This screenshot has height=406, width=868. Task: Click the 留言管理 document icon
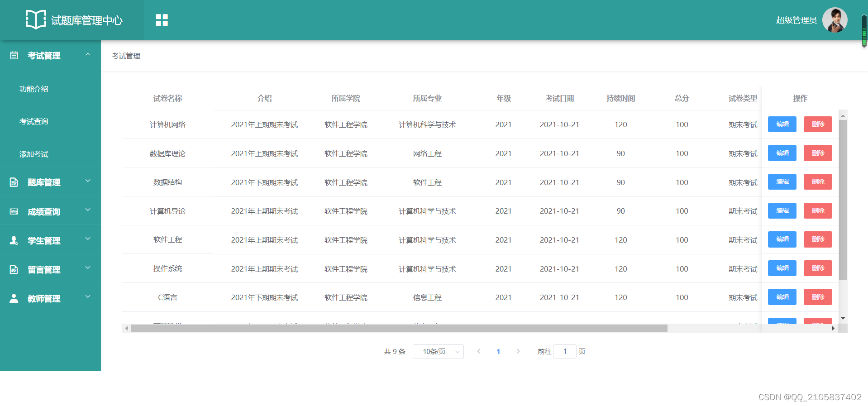[x=14, y=269]
